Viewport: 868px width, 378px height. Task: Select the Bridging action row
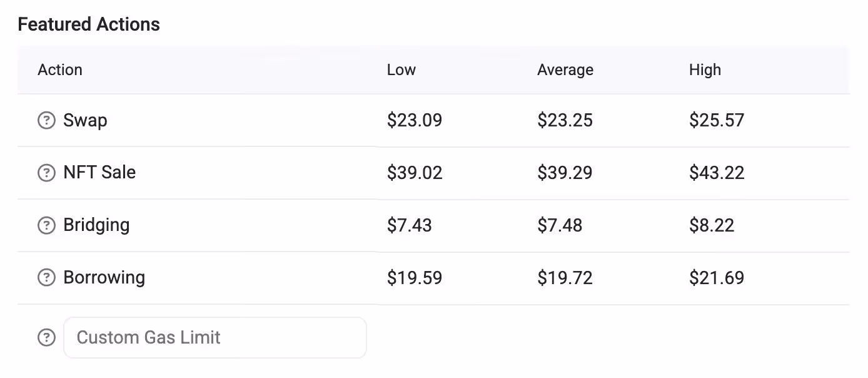(x=250, y=225)
